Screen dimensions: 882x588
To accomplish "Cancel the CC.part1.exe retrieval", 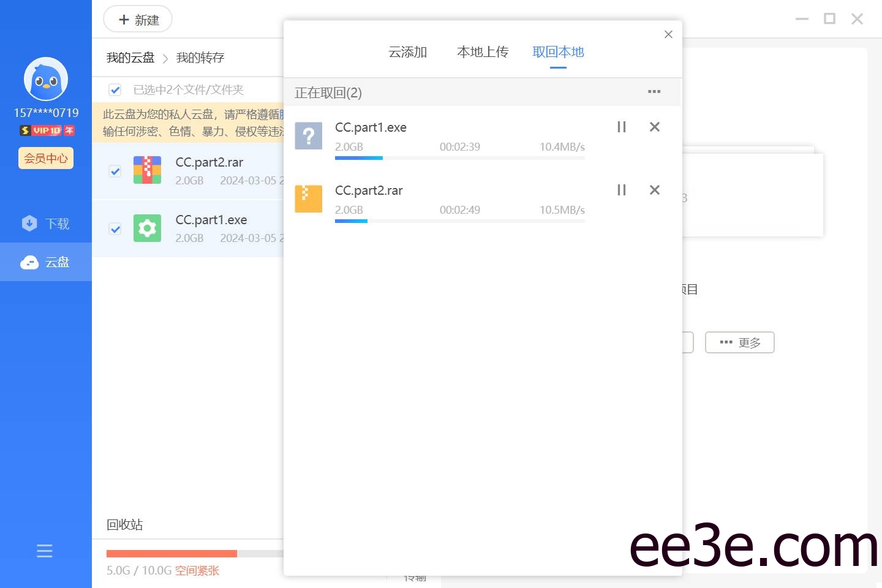I will point(654,127).
